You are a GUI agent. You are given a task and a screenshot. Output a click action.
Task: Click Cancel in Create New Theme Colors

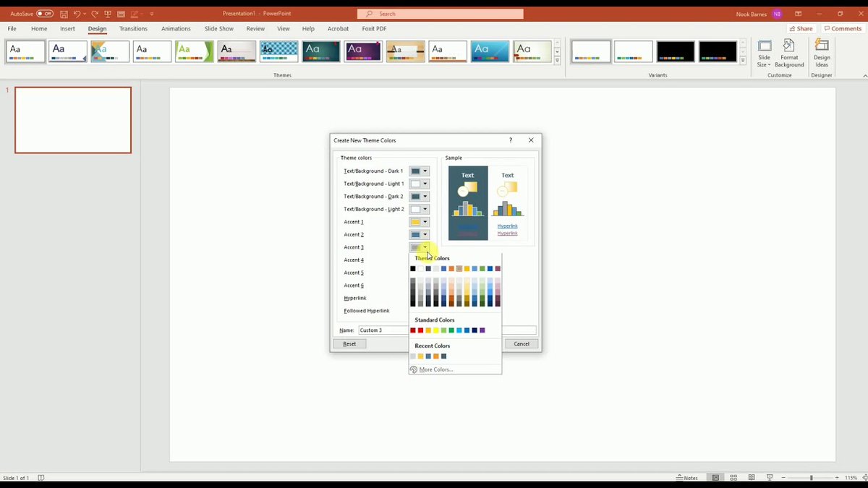pos(522,343)
